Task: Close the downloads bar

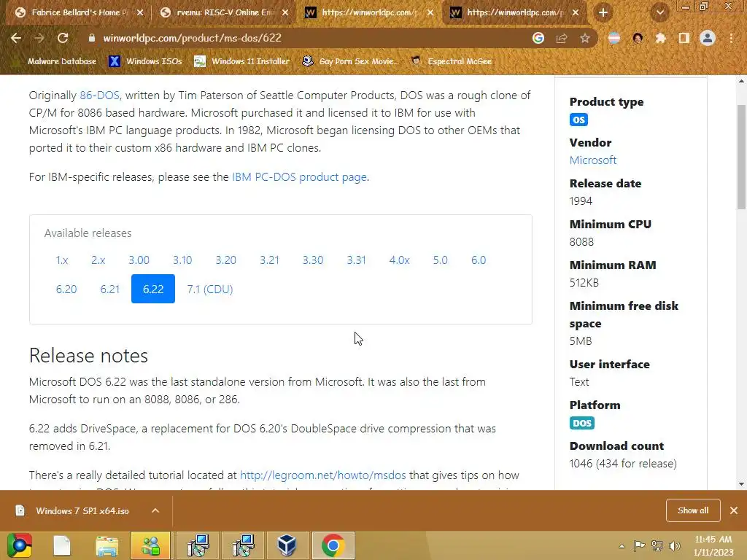Action: (734, 510)
